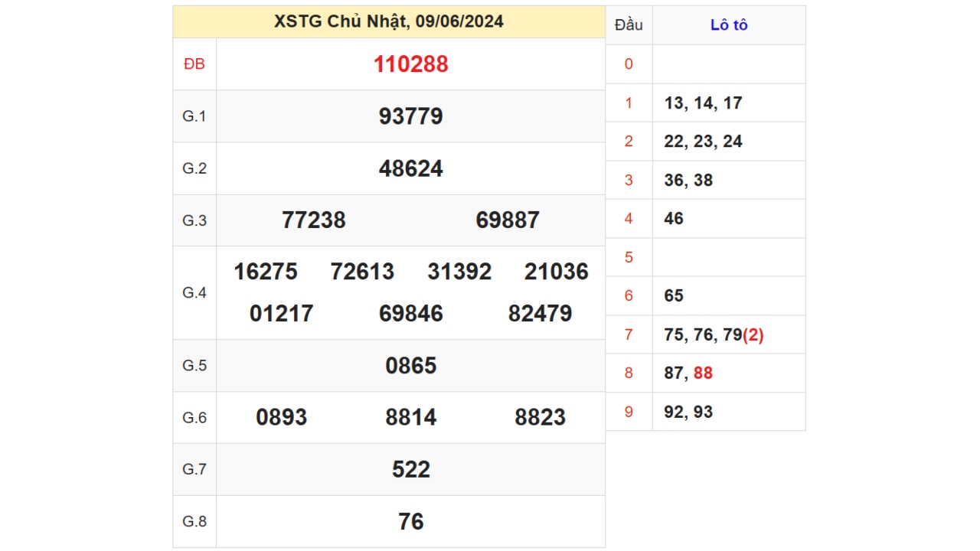Select fifth prize number 0865

click(411, 366)
